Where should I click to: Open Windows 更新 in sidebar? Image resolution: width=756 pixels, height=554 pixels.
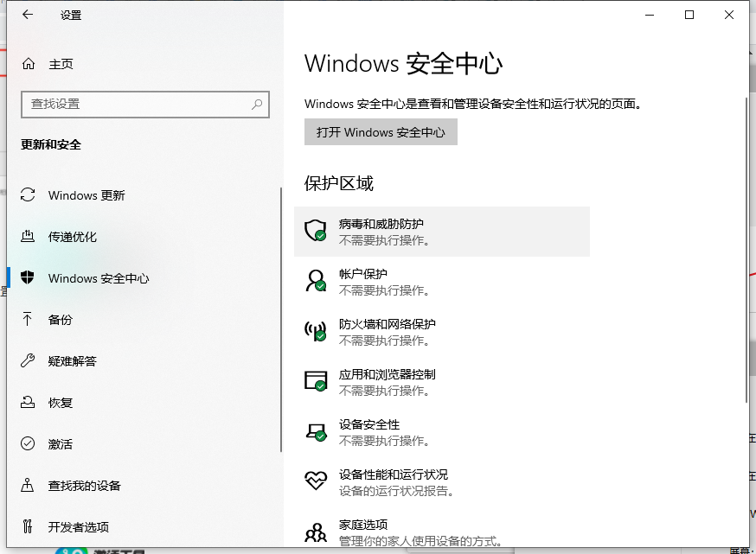[x=86, y=195]
